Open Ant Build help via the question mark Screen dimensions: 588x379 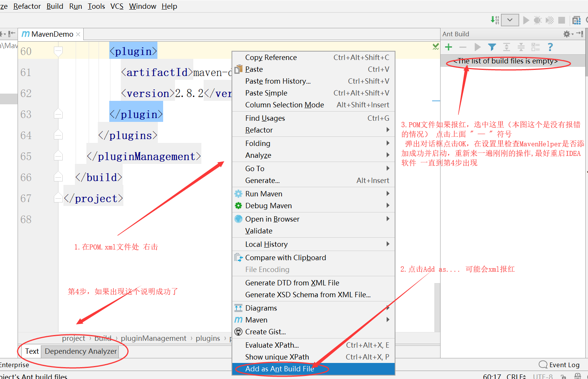[x=549, y=47]
